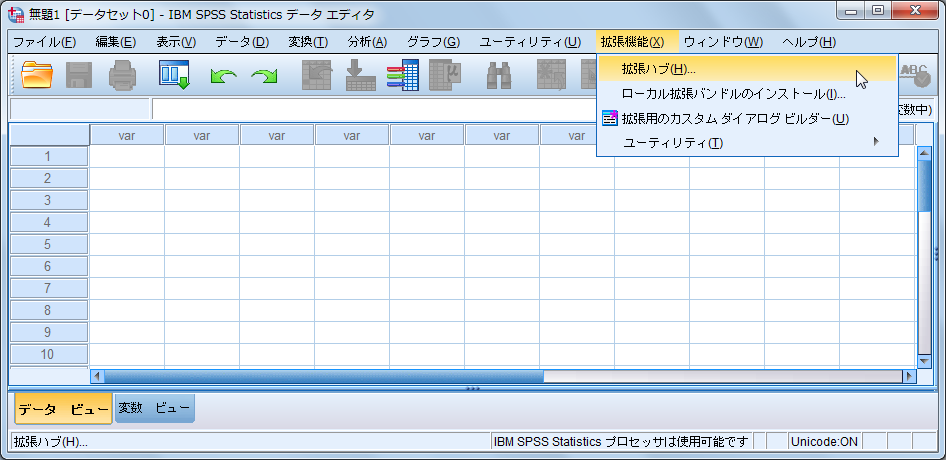946x460 pixels.
Task: Select row header 6
Action: (49, 266)
